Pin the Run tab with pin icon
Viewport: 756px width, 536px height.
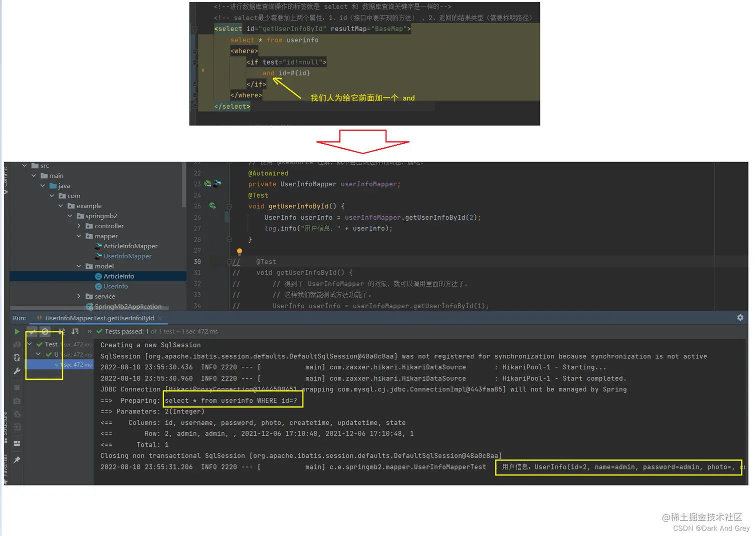[x=17, y=459]
